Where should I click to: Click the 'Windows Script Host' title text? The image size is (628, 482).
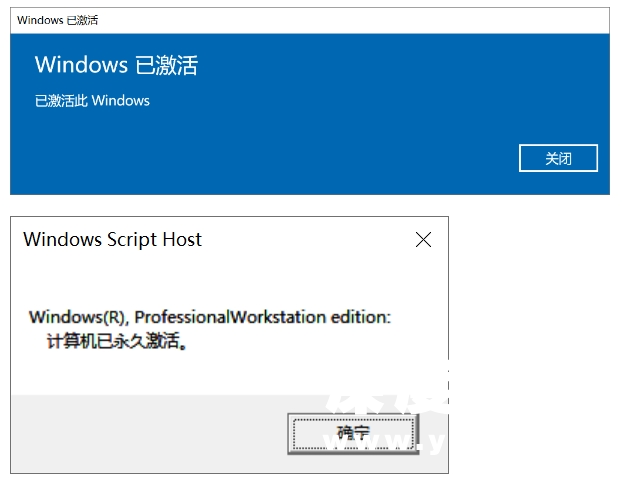113,240
